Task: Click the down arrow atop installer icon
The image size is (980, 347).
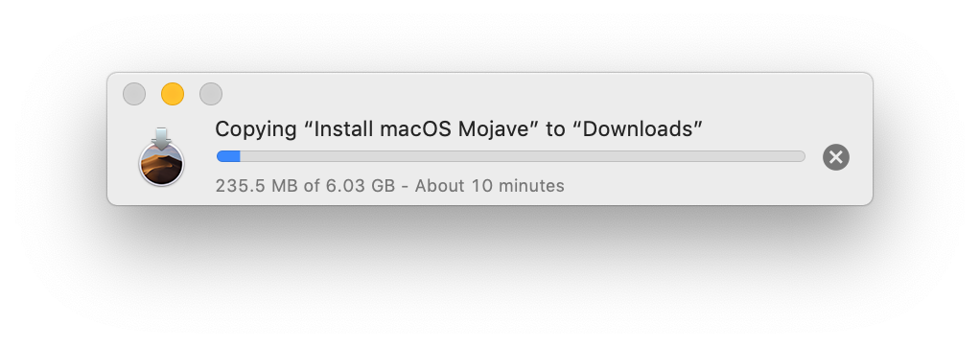Action: 161,139
